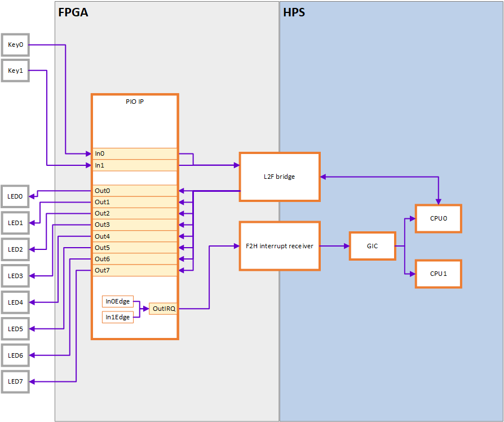The width and height of the screenshot is (504, 422).
Task: Expand the Out7 row of PIO IP
Action: (x=134, y=270)
